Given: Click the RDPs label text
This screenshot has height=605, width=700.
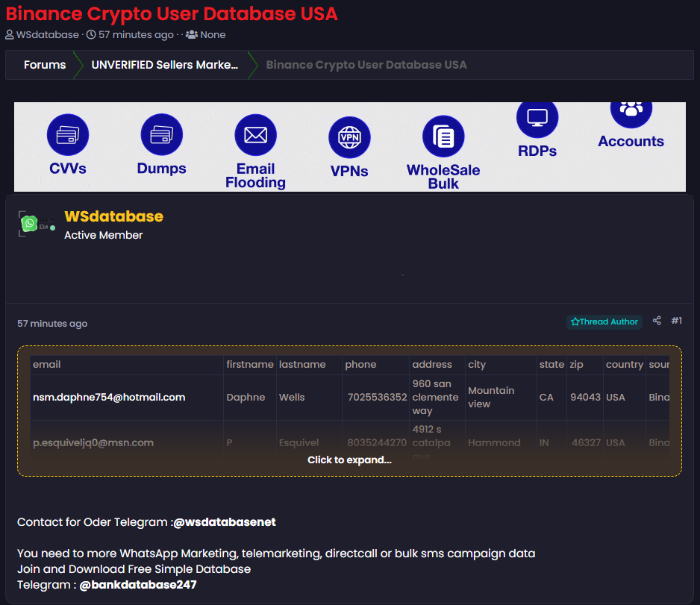Looking at the screenshot, I should 537,151.
